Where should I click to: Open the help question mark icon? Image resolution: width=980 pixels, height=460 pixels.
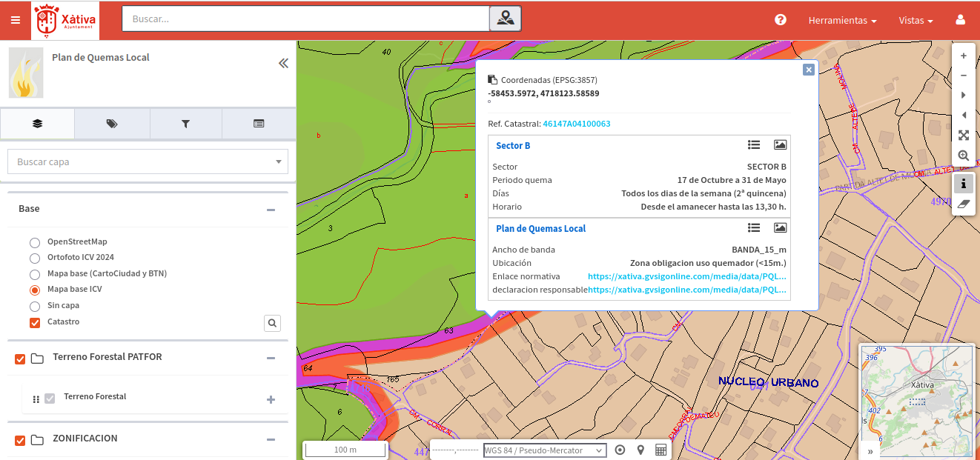[x=780, y=20]
